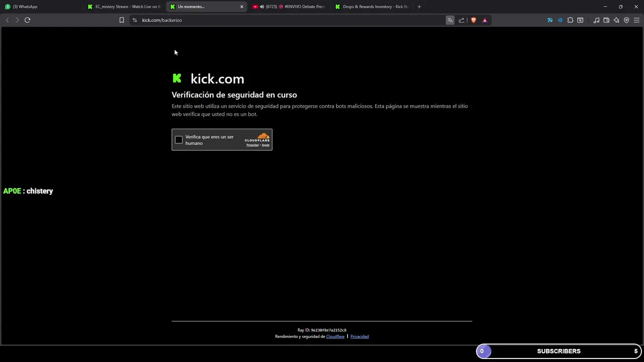Screen dimensions: 644x362
Task: Open the music note playlist icon
Action: tap(596, 20)
